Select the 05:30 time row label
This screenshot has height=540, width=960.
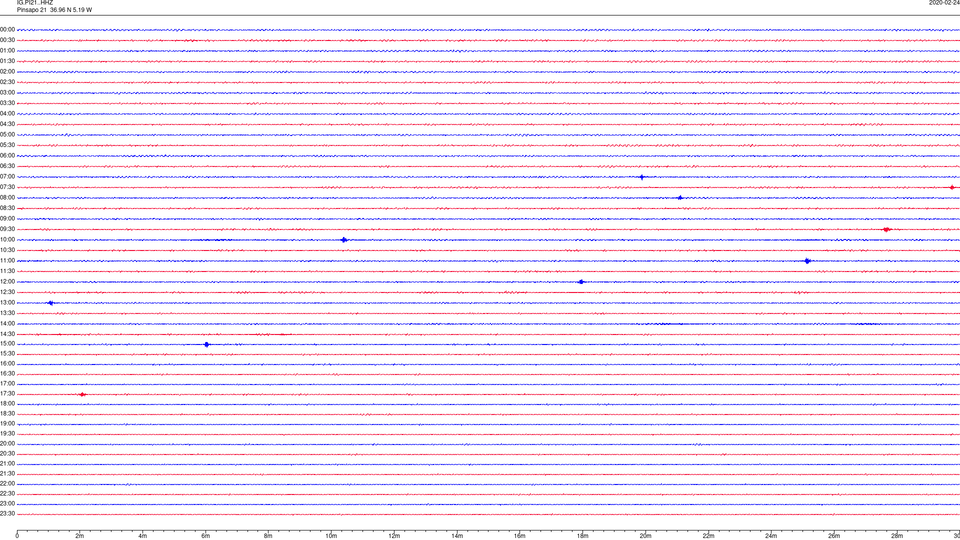point(7,145)
